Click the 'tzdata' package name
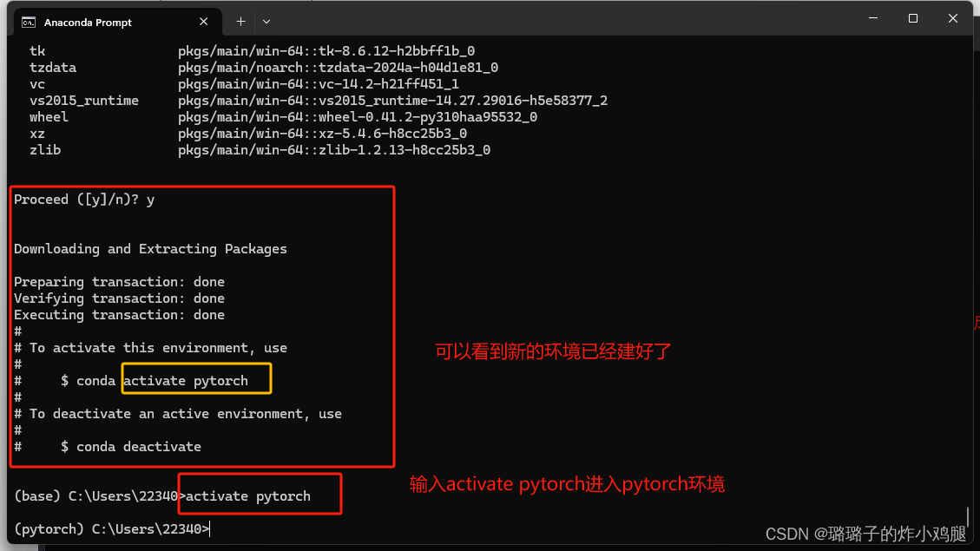Viewport: 980px width, 551px height. 52,68
